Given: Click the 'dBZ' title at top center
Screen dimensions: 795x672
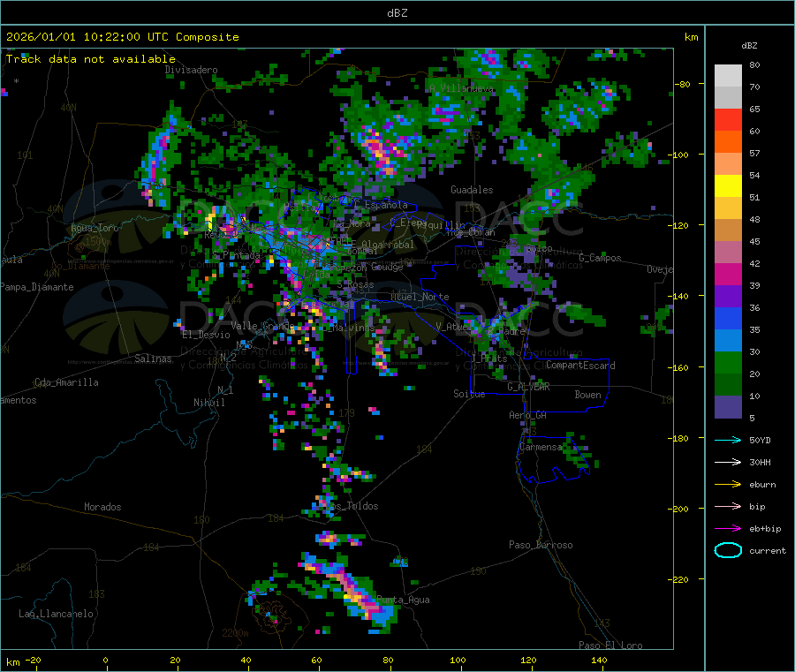Looking at the screenshot, I should point(397,13).
